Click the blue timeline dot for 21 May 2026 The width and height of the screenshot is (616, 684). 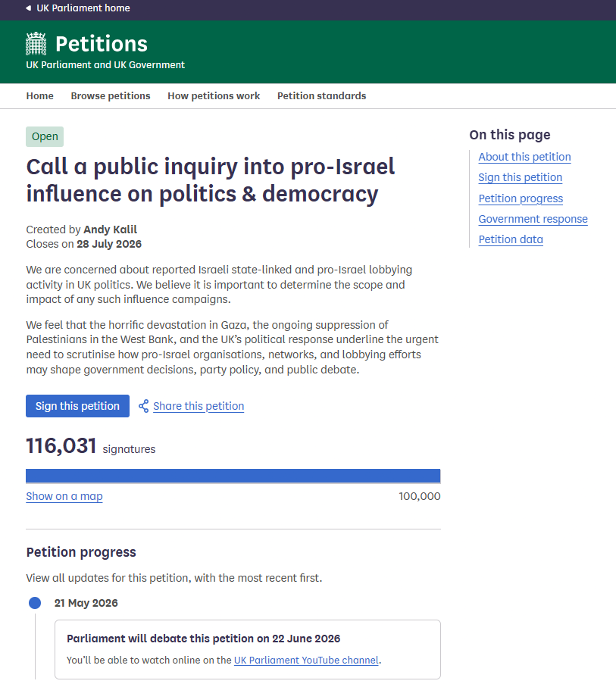pos(35,603)
